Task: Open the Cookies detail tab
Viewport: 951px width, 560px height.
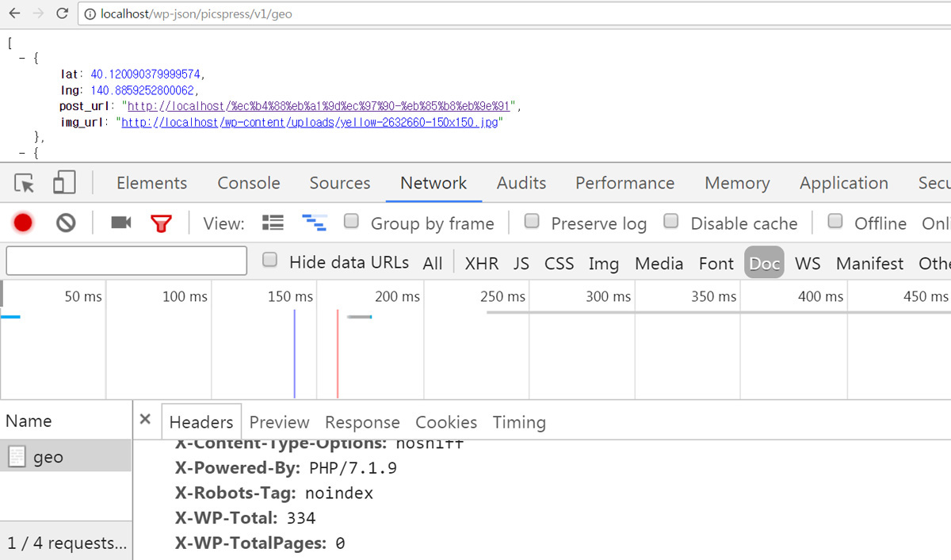Action: (x=446, y=422)
